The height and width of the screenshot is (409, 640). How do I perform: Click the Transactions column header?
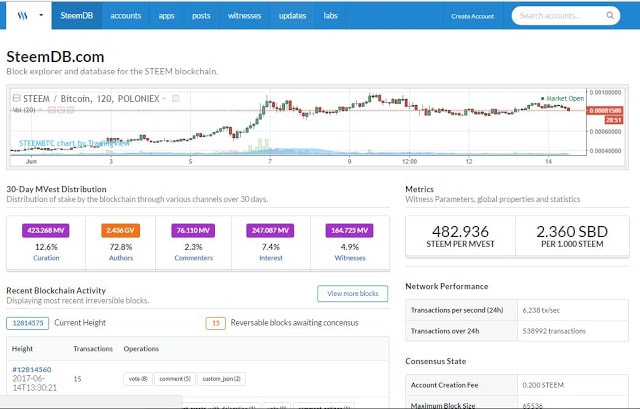point(93,349)
